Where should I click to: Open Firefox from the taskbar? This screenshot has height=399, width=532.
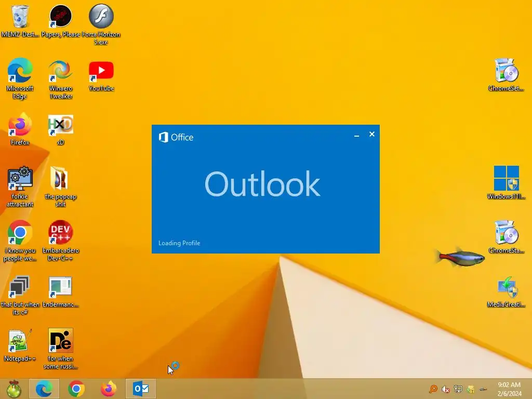click(109, 389)
